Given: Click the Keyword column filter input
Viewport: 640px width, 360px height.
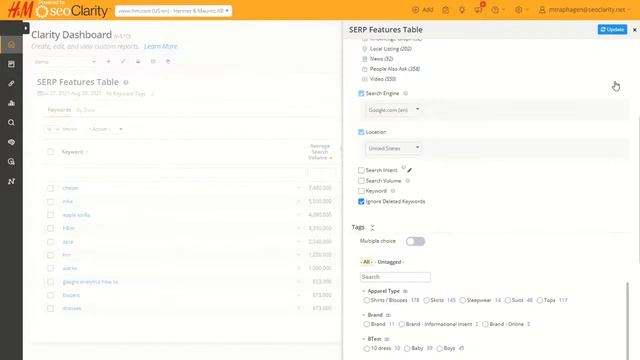Looking at the screenshot, I should pos(184,173).
